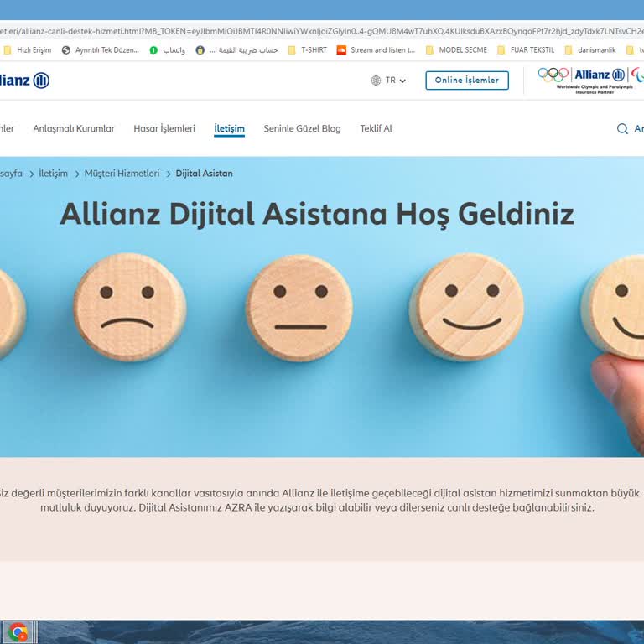Screen dimensions: 644x644
Task: Click the search magnifier icon
Action: point(622,128)
